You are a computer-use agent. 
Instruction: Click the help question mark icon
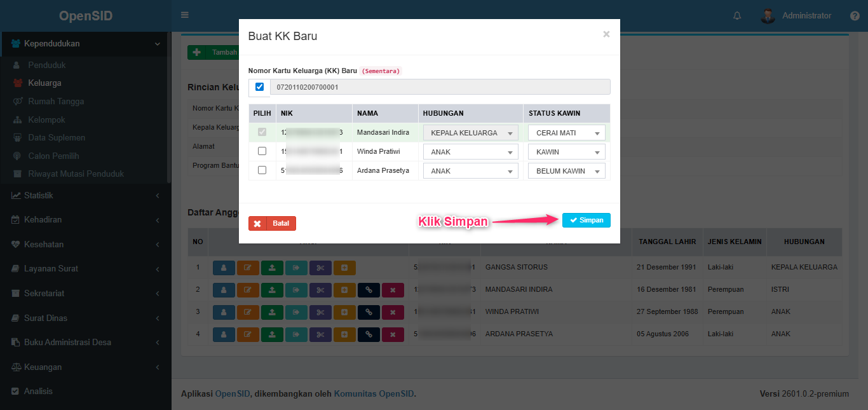click(855, 16)
